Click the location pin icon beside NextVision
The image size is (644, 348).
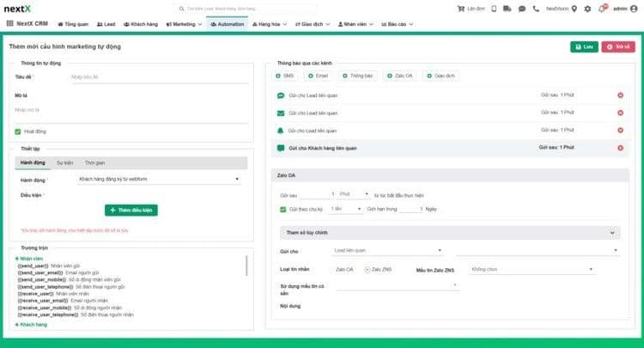574,9
